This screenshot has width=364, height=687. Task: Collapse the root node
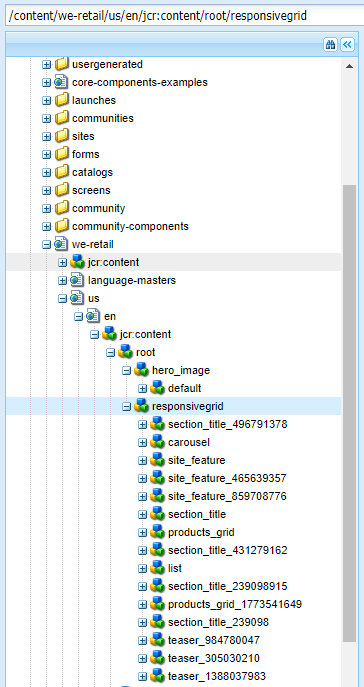110,352
